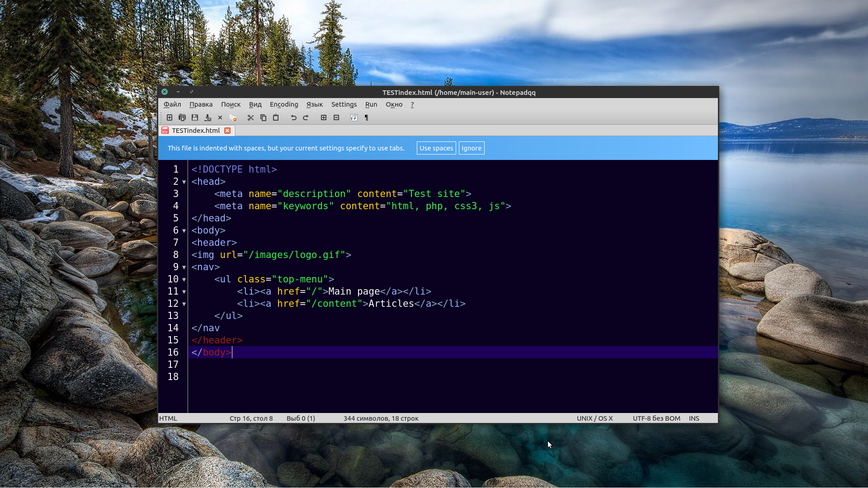Viewport: 868px width, 488px height.
Task: Toggle word wrap icon
Action: [354, 117]
